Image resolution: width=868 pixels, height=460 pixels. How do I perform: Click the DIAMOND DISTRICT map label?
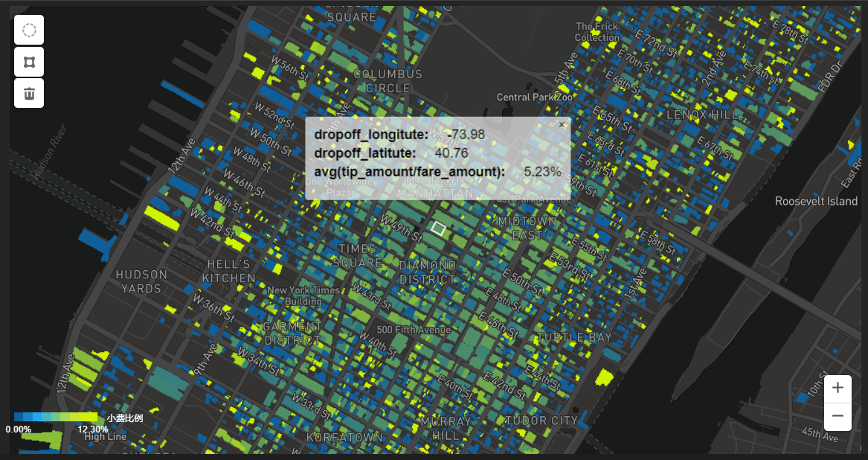428,272
